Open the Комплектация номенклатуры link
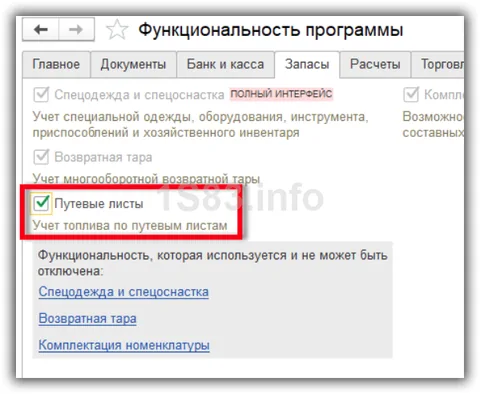This screenshot has height=394, width=480. pyautogui.click(x=124, y=345)
